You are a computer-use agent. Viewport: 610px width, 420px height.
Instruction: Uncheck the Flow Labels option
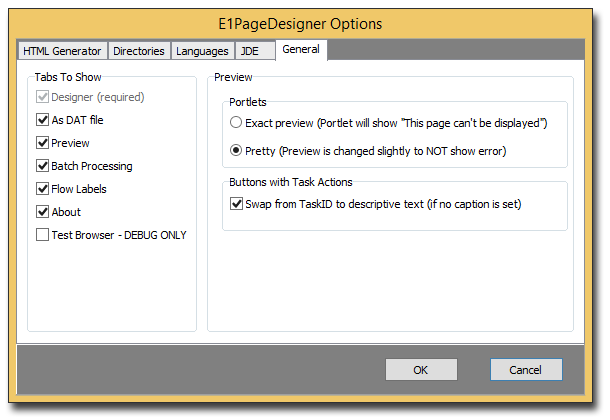(42, 189)
